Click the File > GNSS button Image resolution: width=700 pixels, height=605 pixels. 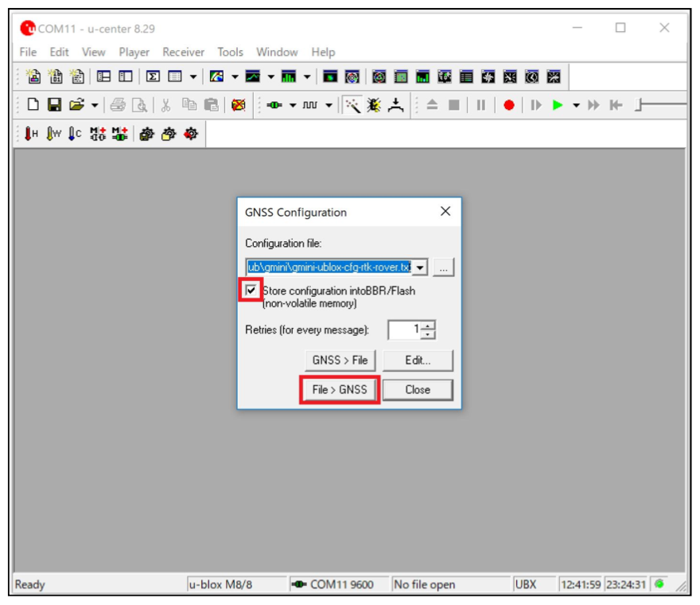[340, 389]
